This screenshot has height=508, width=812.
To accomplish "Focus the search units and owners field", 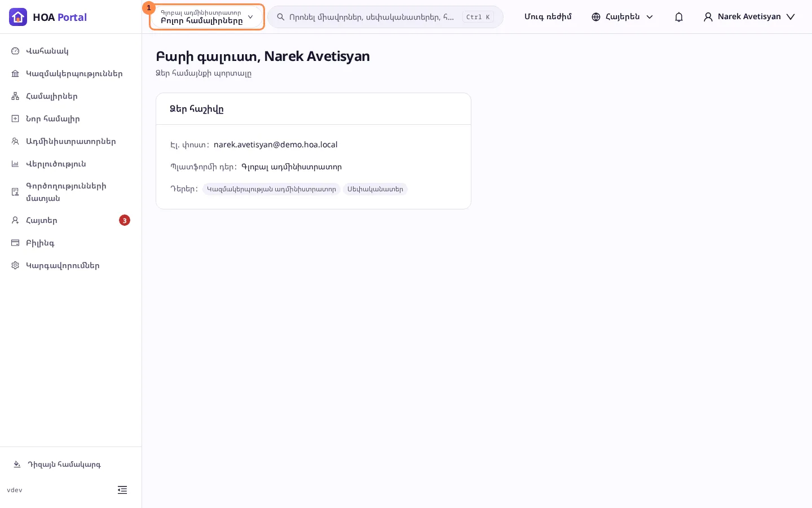I will (x=385, y=17).
